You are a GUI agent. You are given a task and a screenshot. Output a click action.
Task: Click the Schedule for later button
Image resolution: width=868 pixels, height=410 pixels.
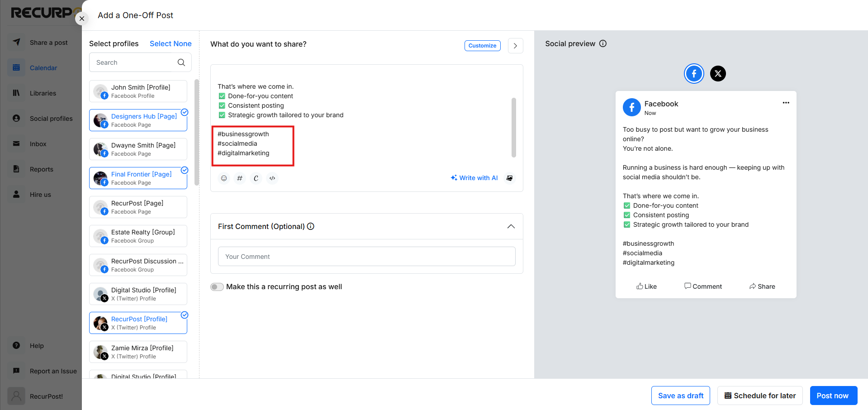(760, 396)
